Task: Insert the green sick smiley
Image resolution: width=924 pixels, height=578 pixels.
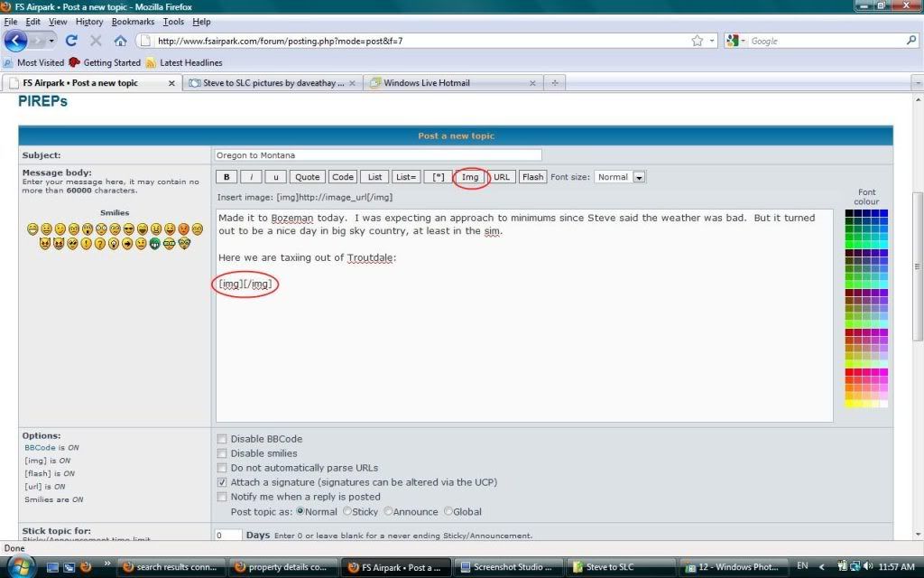Action: pyautogui.click(x=155, y=243)
